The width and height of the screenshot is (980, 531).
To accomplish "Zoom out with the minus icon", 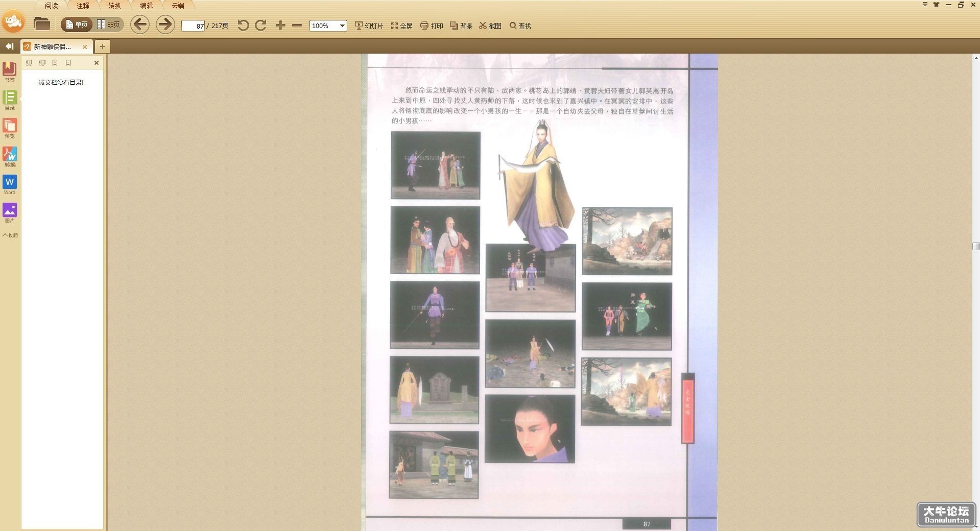I will click(x=297, y=26).
